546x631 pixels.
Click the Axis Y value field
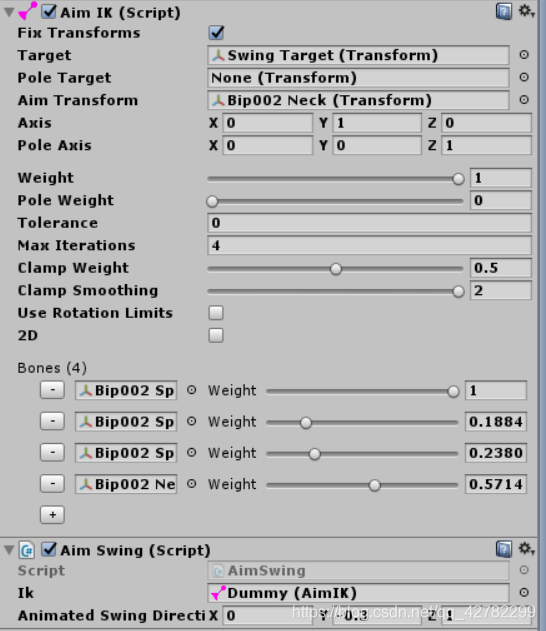click(x=377, y=123)
